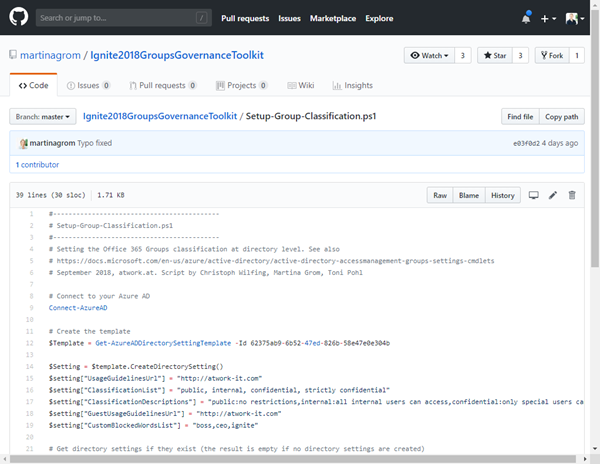The width and height of the screenshot is (600, 464).
Task: Click the desktop icon to open file
Action: coord(533,195)
